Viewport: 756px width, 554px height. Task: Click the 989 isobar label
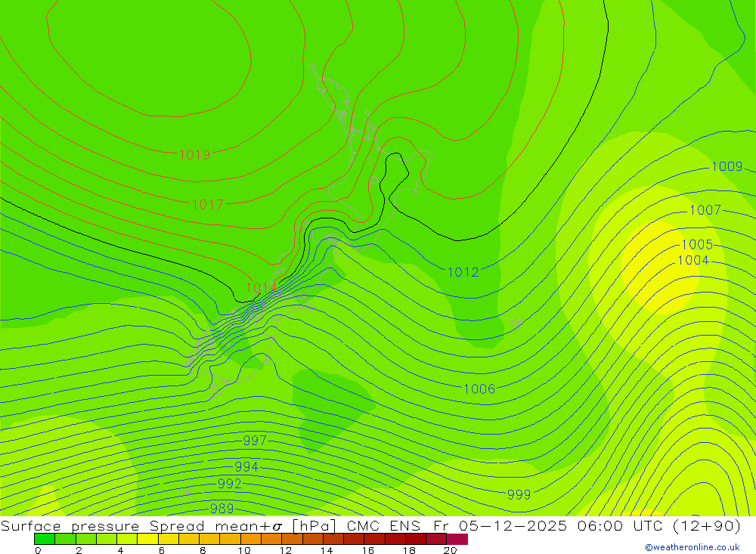[222, 508]
